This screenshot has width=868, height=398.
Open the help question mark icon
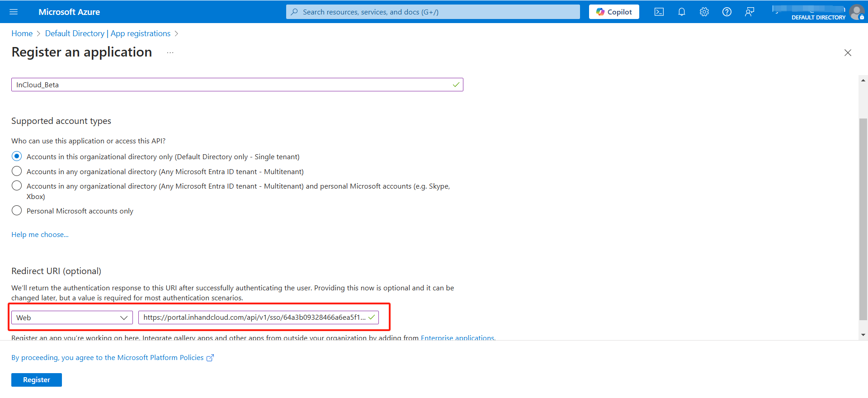727,12
